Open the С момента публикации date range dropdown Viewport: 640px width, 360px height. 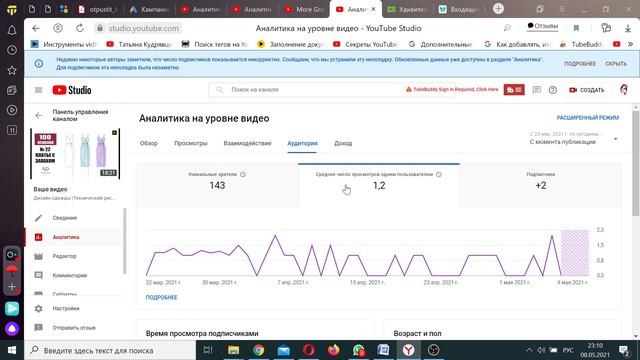(573, 139)
